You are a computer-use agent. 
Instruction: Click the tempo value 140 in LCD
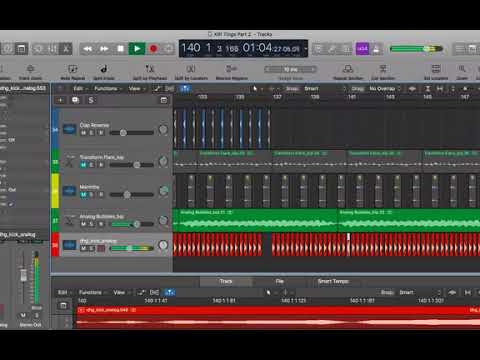point(191,48)
